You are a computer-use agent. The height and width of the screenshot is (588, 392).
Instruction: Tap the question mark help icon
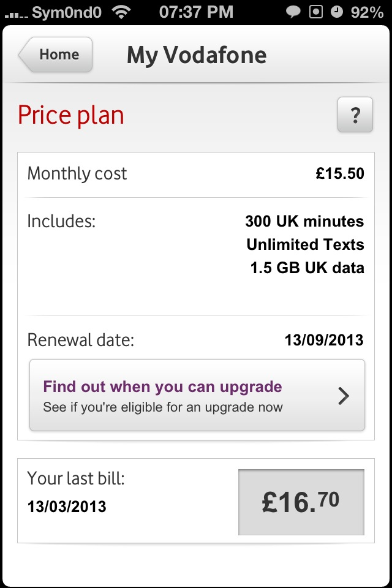[x=355, y=115]
